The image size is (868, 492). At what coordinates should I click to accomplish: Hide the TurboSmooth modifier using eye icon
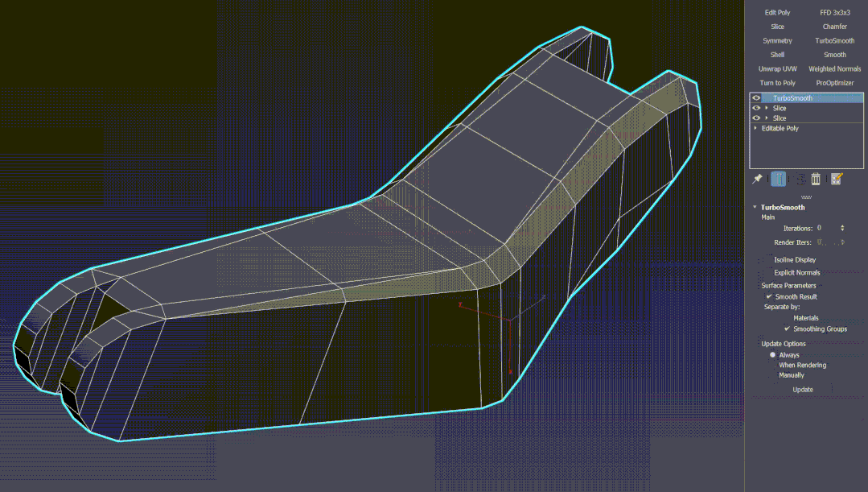coord(756,98)
